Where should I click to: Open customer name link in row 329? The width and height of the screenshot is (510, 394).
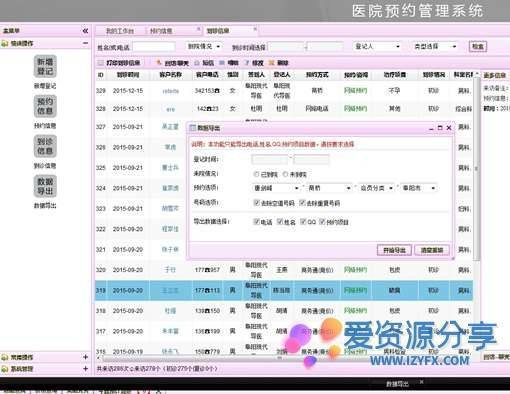[171, 91]
